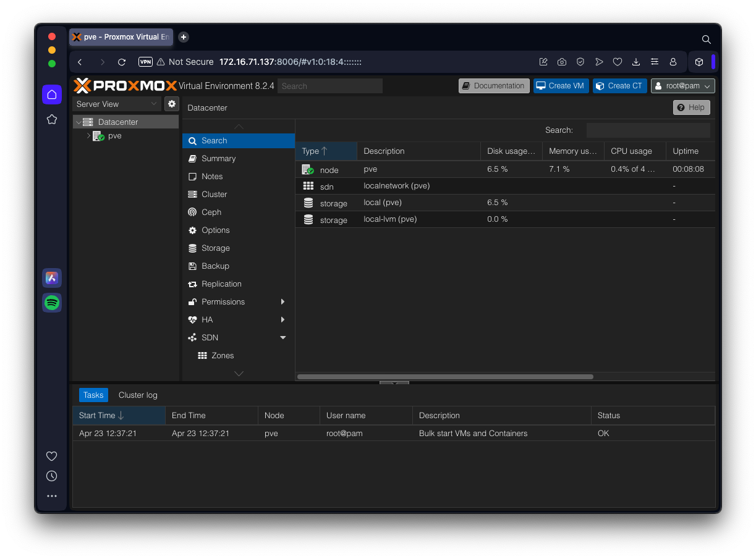
Task: Click the browser sidebar home icon
Action: (52, 95)
